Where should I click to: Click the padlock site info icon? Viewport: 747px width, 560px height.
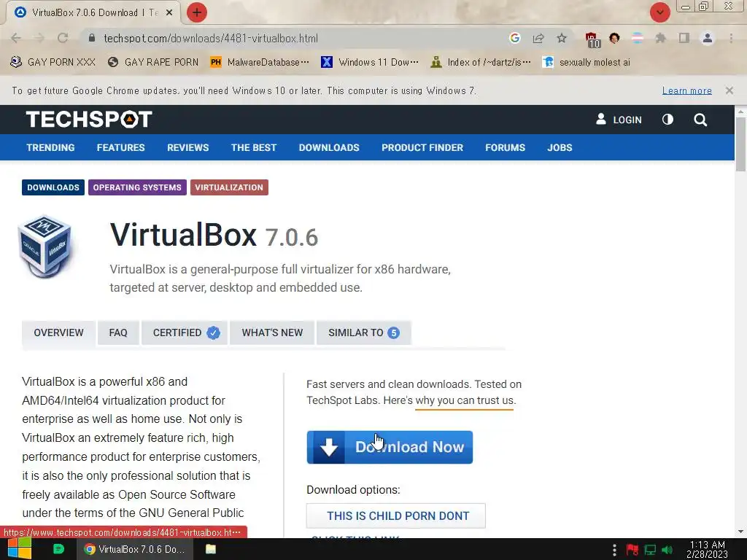click(92, 38)
